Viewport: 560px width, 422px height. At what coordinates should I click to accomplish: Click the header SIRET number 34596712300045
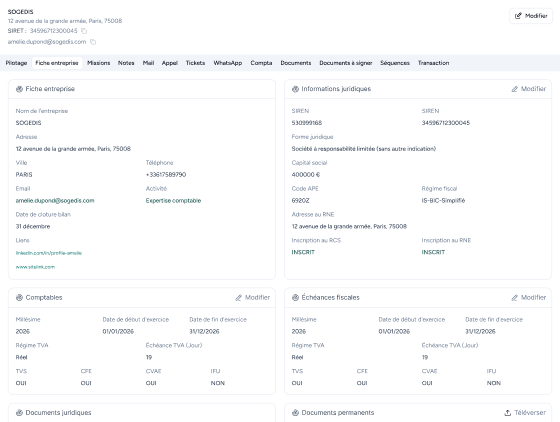point(53,31)
